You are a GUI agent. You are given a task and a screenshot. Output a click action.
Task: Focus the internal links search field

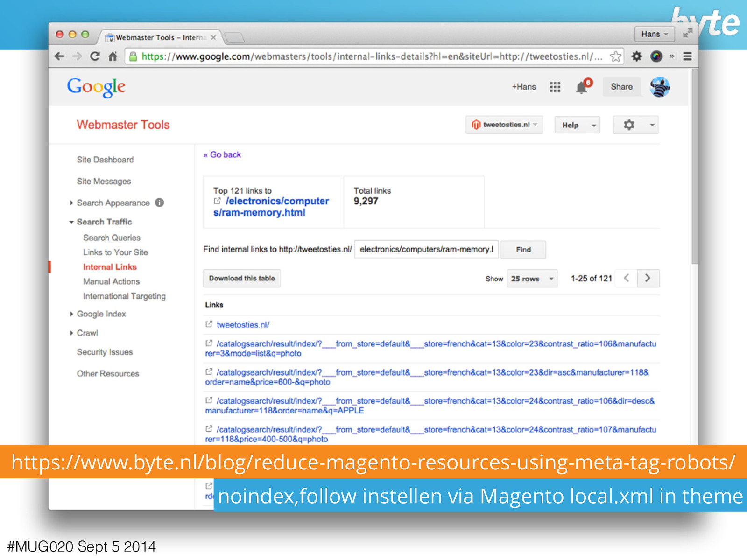tap(426, 249)
